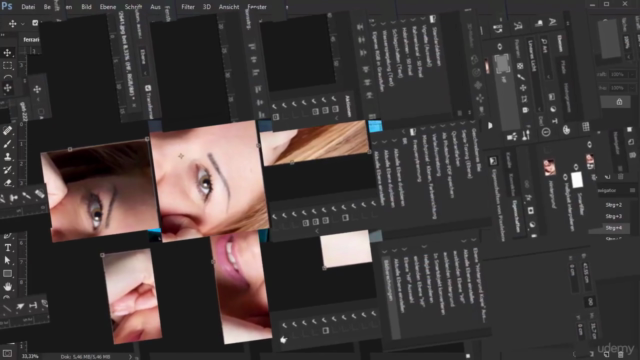The image size is (640, 360).
Task: Open the Filter menu
Action: [188, 7]
